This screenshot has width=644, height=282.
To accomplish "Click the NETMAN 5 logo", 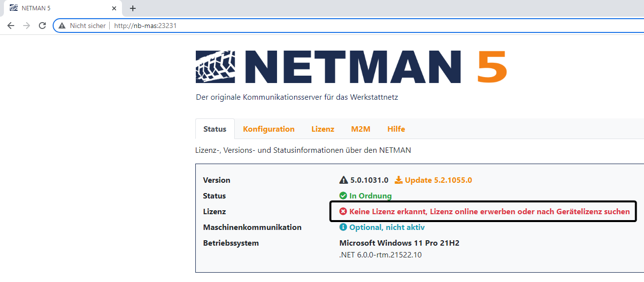I will pos(351,66).
